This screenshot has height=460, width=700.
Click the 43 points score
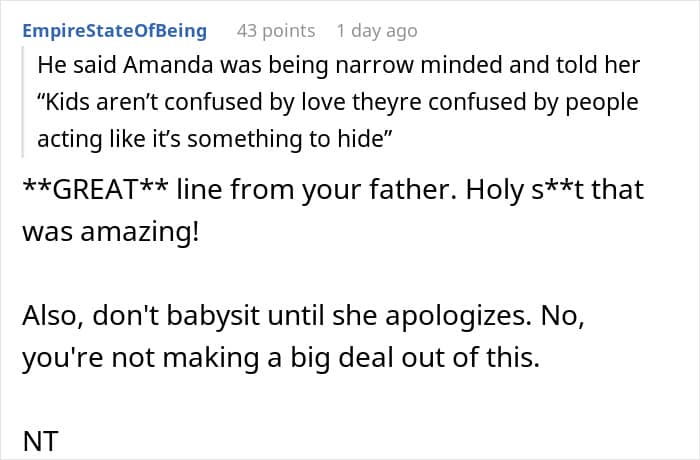coord(276,31)
